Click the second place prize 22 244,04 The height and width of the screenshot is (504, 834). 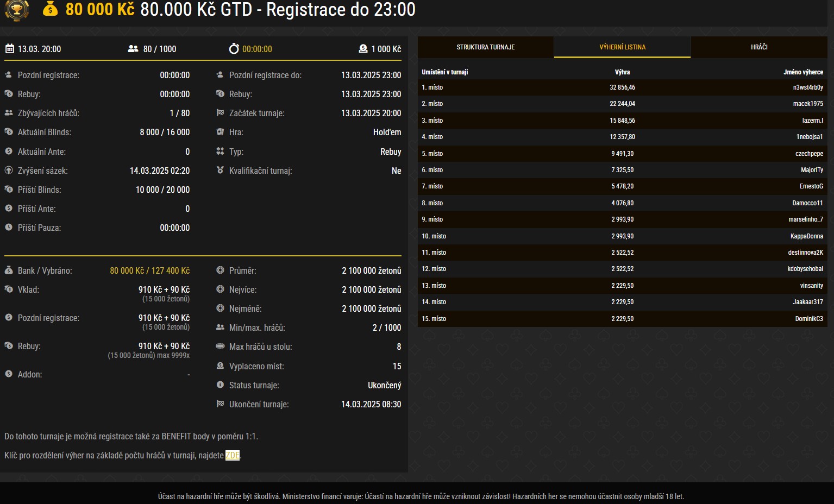623,104
